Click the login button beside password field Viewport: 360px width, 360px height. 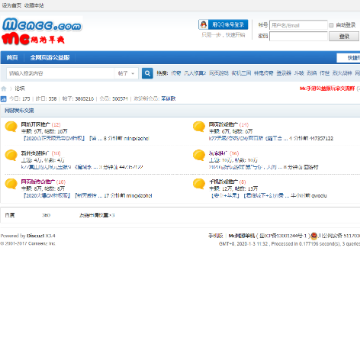point(344,36)
